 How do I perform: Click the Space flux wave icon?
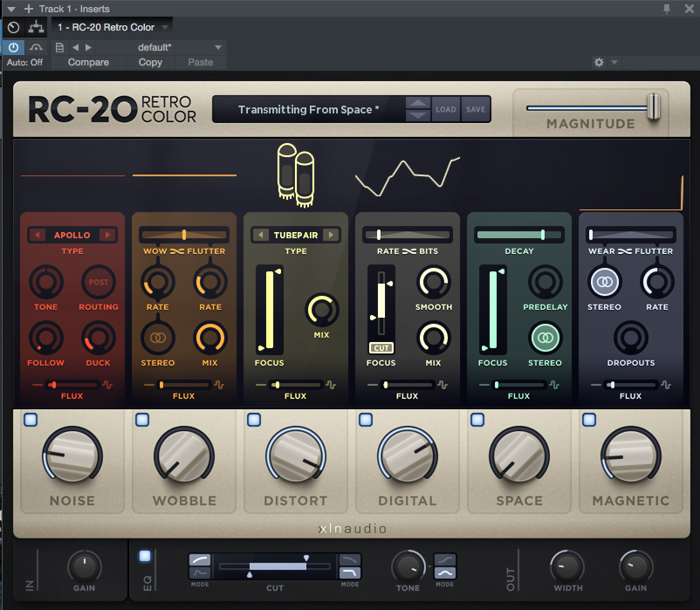[554, 385]
